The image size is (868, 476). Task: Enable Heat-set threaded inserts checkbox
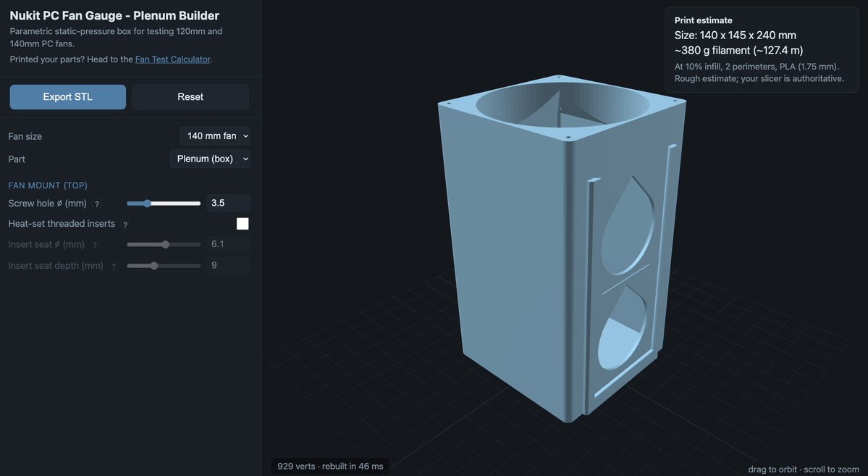point(243,223)
